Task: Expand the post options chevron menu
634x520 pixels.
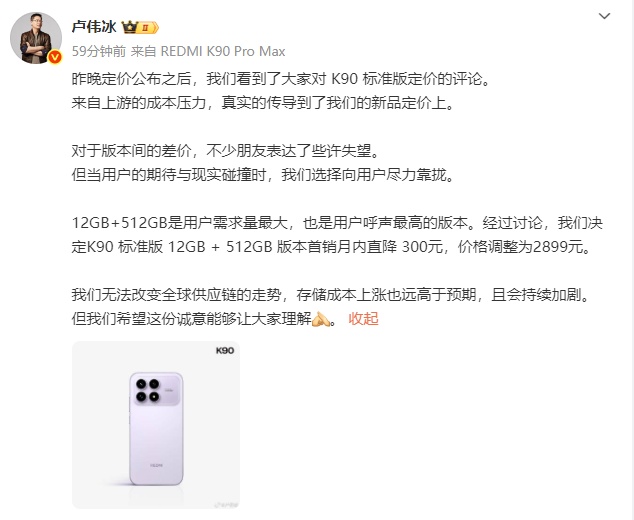Action: click(x=604, y=16)
